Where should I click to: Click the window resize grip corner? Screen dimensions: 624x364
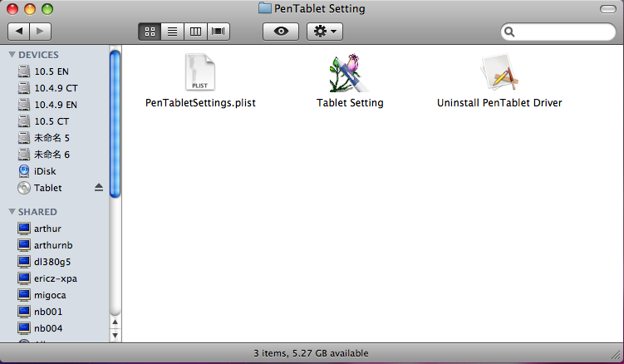(x=617, y=354)
